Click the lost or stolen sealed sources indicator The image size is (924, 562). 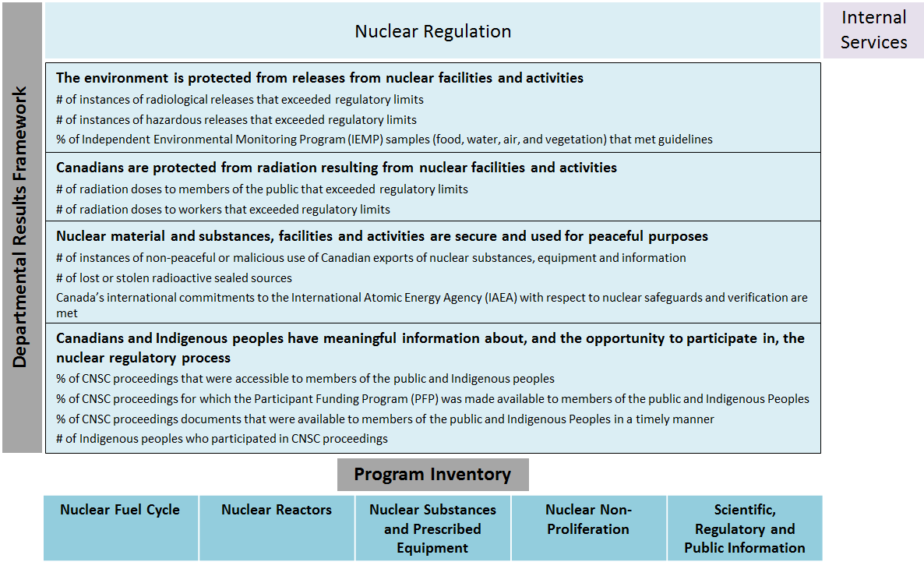coord(174,277)
